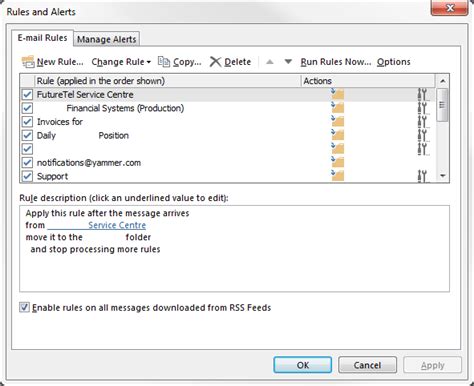Viewport: 474px width, 386px height.
Task: Confirm with the OK button
Action: 303,365
